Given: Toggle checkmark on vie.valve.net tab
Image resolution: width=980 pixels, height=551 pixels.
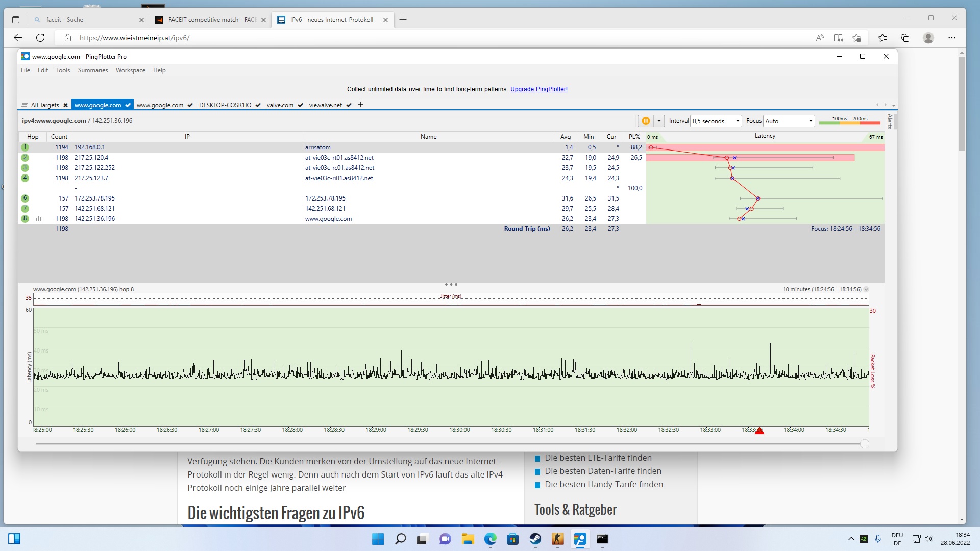Looking at the screenshot, I should (x=349, y=105).
